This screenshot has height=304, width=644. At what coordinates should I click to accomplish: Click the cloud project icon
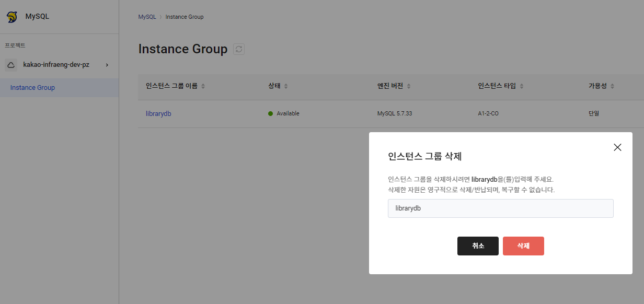coord(11,65)
